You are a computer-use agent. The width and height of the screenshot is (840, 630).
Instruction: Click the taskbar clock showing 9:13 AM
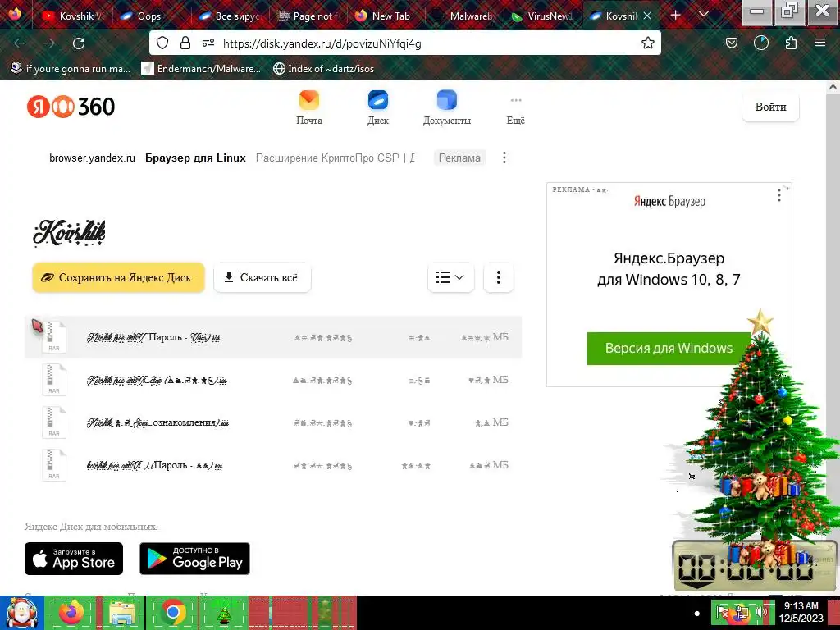coord(801,612)
